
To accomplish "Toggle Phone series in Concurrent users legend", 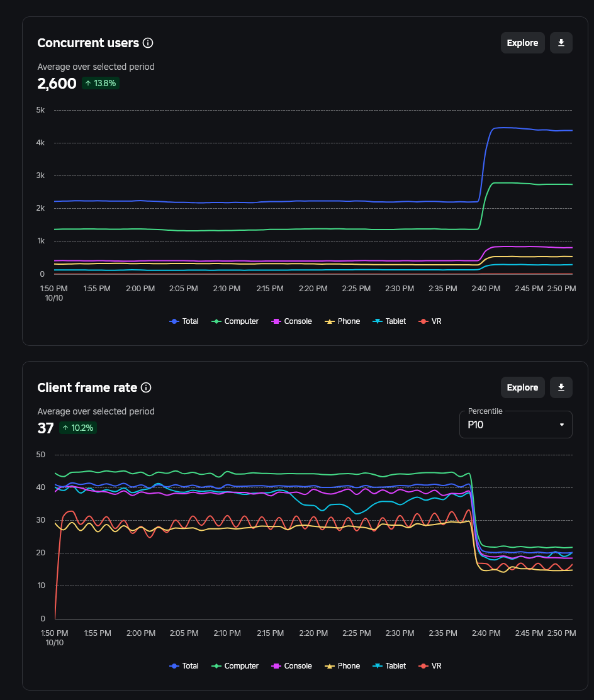I will (x=342, y=321).
